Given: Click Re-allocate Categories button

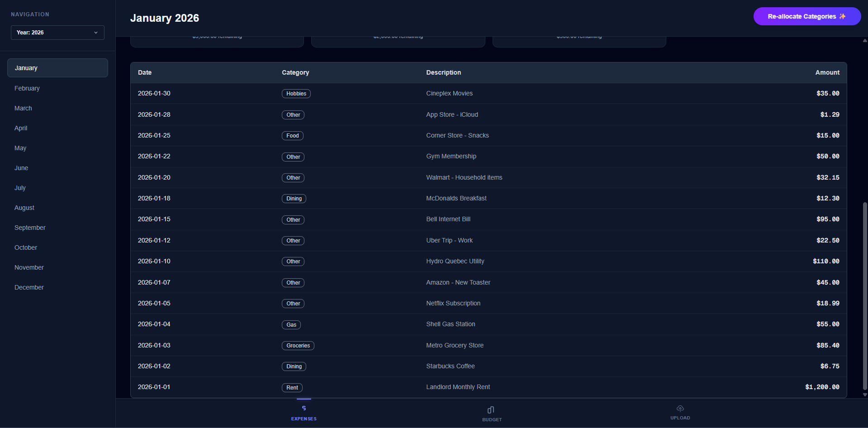Looking at the screenshot, I should click(x=807, y=16).
